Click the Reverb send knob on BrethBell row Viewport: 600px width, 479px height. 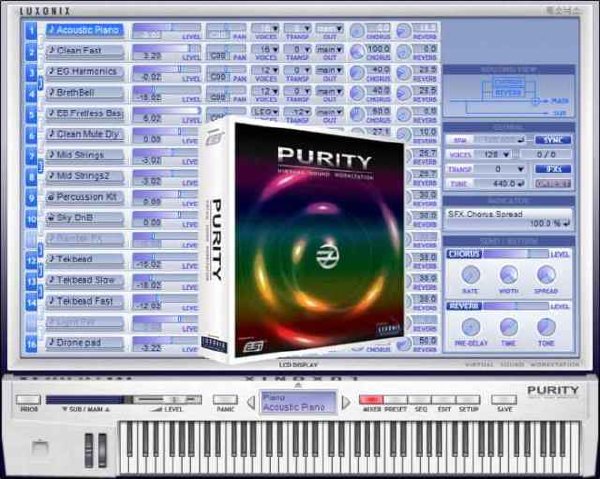pos(403,93)
